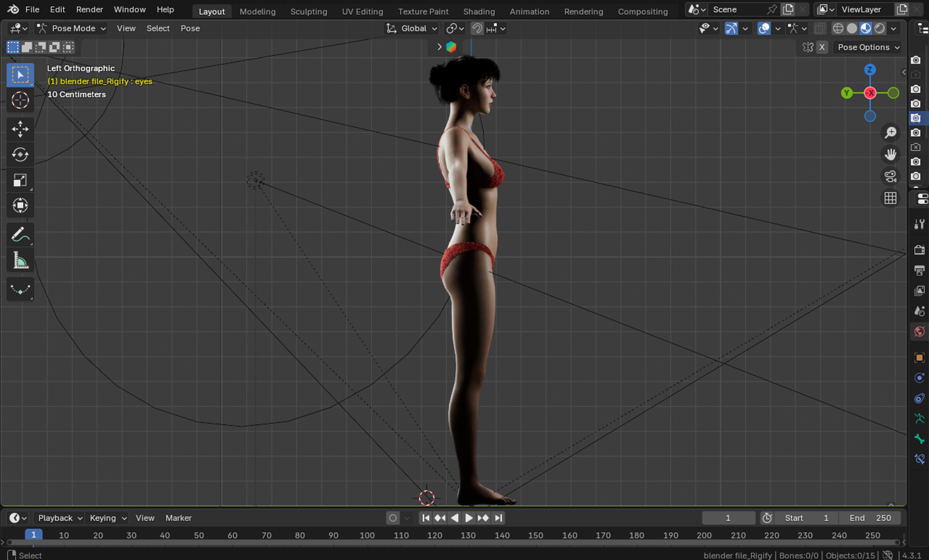Open the Edit menu
Image resolution: width=929 pixels, height=560 pixels.
[58, 9]
